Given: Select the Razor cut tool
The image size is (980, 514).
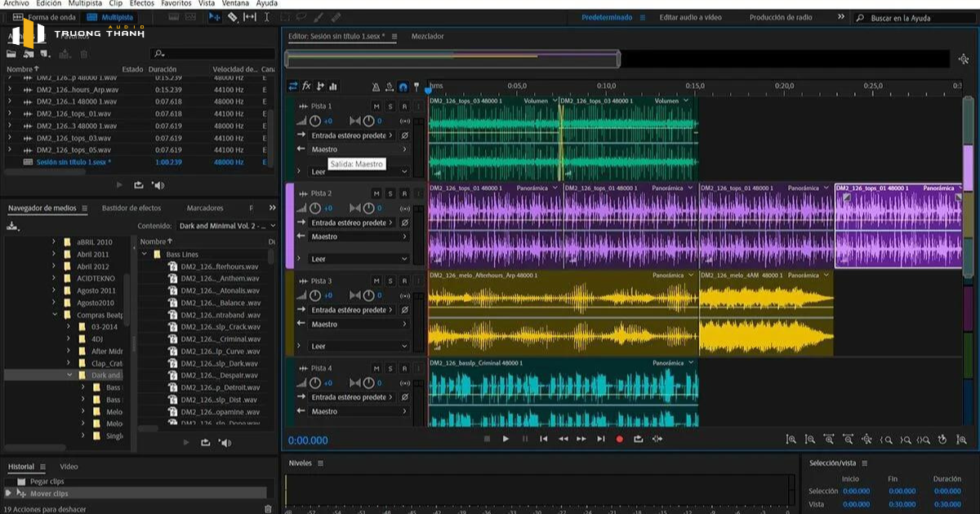Looking at the screenshot, I should point(233,17).
